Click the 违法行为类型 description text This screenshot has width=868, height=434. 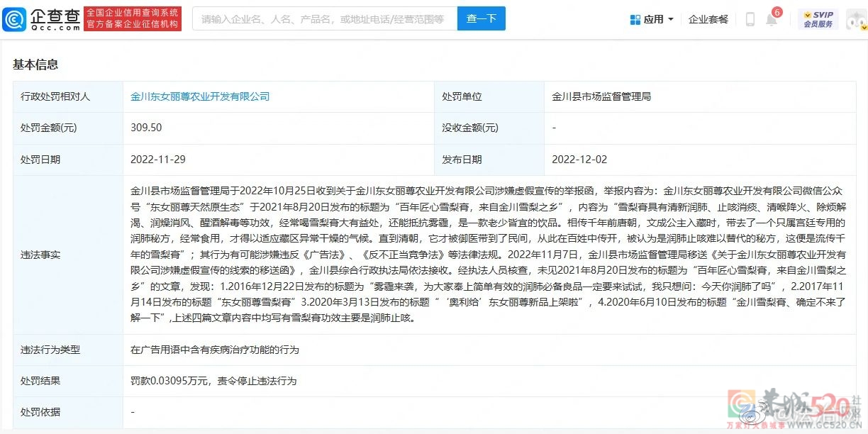pyautogui.click(x=215, y=350)
